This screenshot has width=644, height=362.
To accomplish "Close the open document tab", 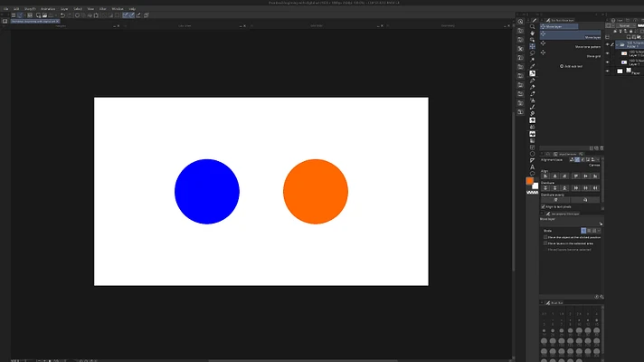I will 58,21.
